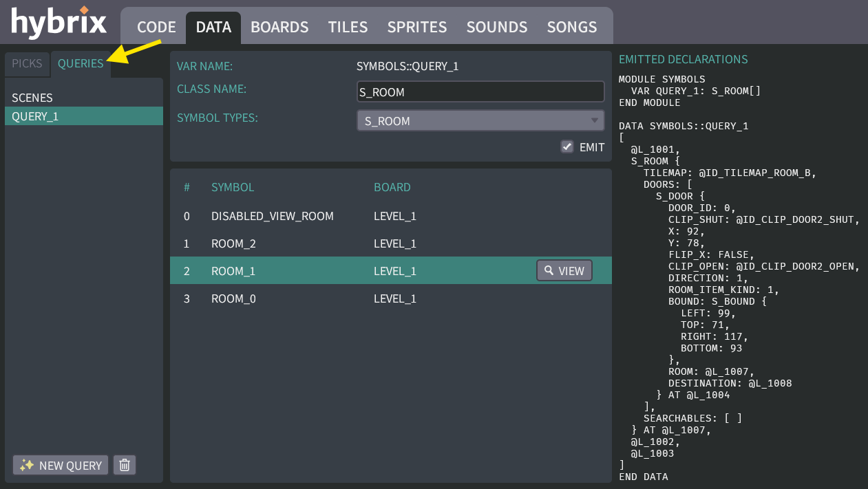Switch to the PICKS tab

coord(27,63)
